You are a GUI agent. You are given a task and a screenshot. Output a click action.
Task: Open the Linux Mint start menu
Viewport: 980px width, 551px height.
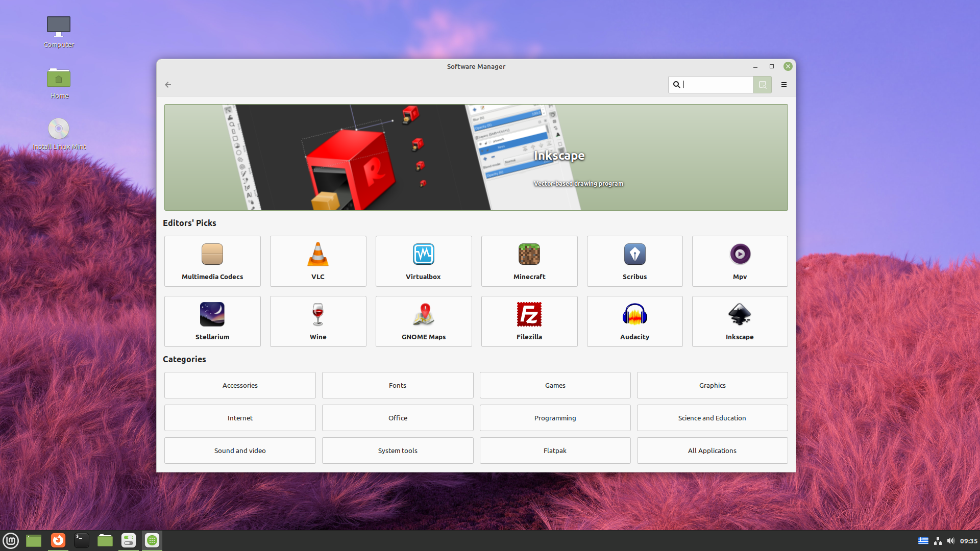tap(11, 540)
